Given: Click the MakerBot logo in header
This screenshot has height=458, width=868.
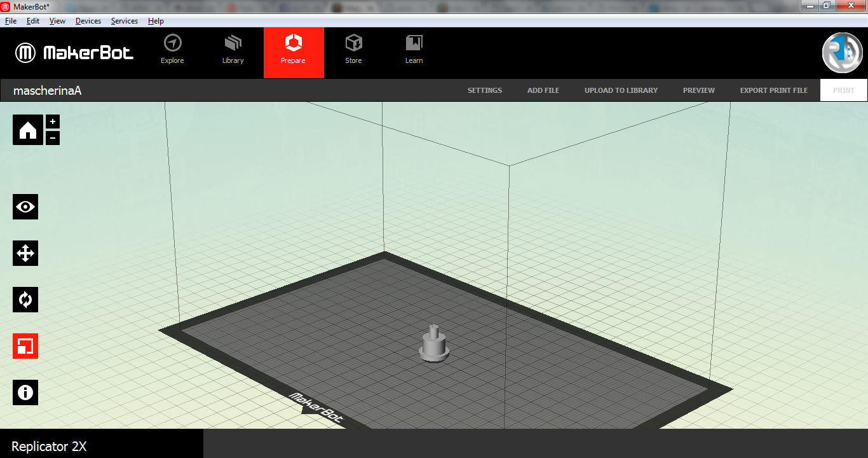Looking at the screenshot, I should (x=74, y=53).
